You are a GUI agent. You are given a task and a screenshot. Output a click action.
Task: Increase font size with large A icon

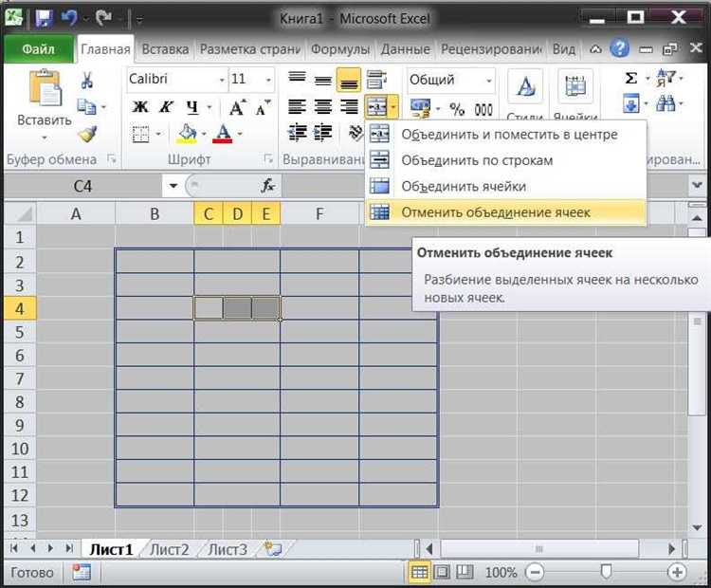(x=238, y=108)
